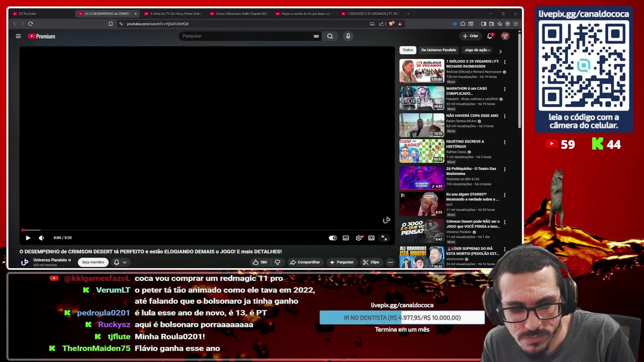Image resolution: width=644 pixels, height=362 pixels.
Task: Open the Universo Paralelo channel name link
Action: coord(50,260)
